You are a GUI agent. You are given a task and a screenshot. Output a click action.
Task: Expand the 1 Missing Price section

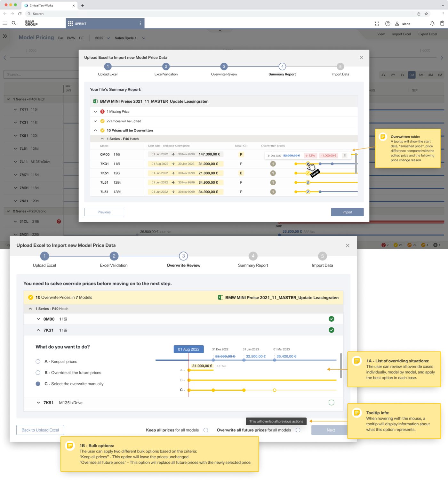pos(95,112)
